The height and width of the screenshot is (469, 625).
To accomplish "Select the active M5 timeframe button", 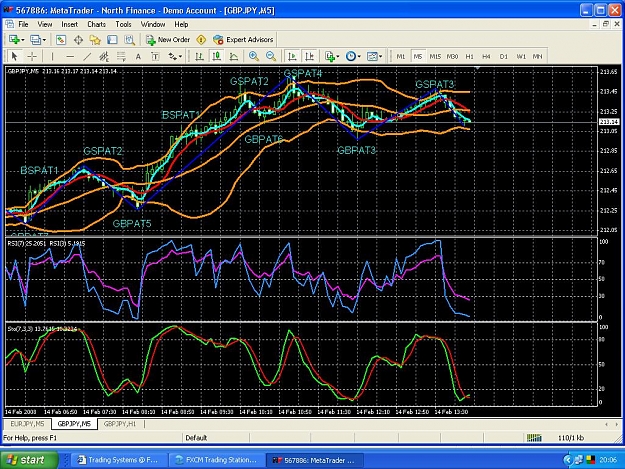I will (x=418, y=57).
